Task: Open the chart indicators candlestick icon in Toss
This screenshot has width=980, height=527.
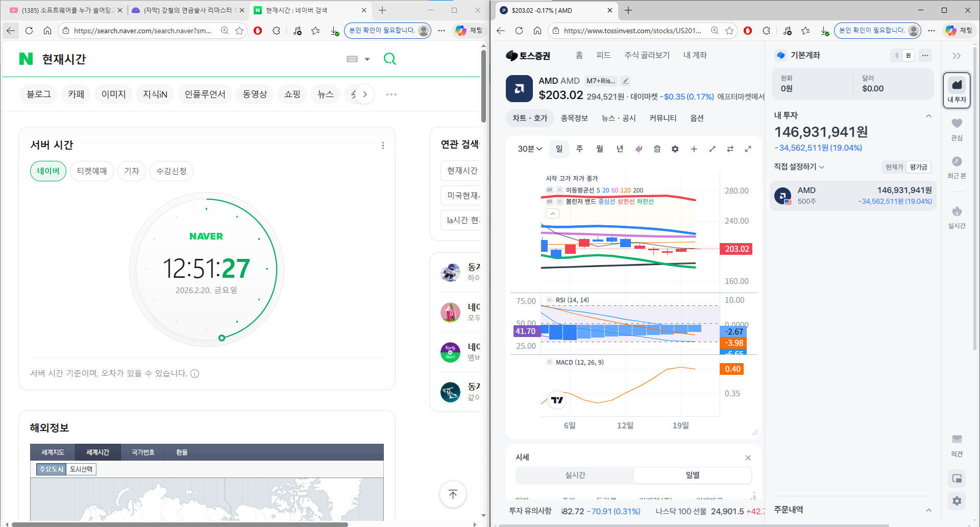Action: point(639,149)
